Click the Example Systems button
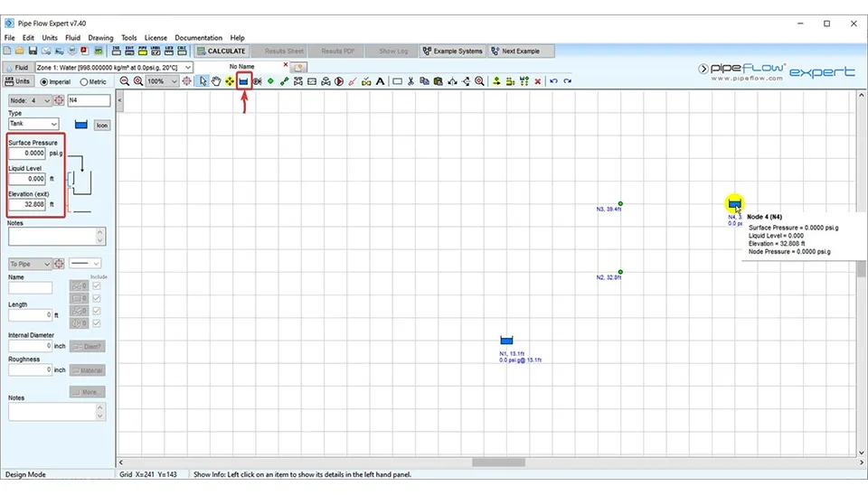The image size is (868, 495). [x=452, y=51]
